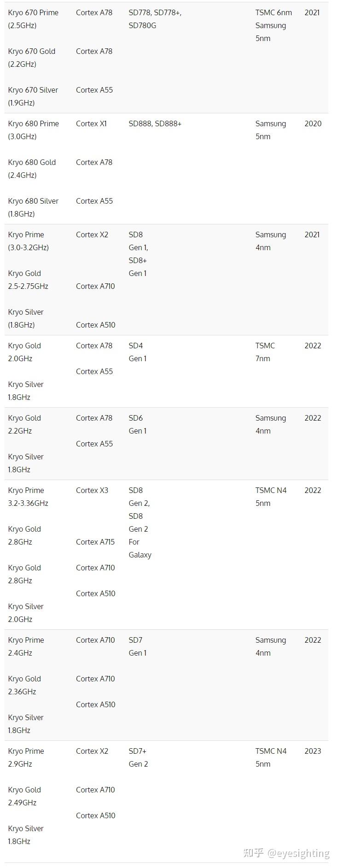Image resolution: width=338 pixels, height=868 pixels.
Task: Select Kryo 680 Silver (1.8GHz) entry
Action: (33, 207)
